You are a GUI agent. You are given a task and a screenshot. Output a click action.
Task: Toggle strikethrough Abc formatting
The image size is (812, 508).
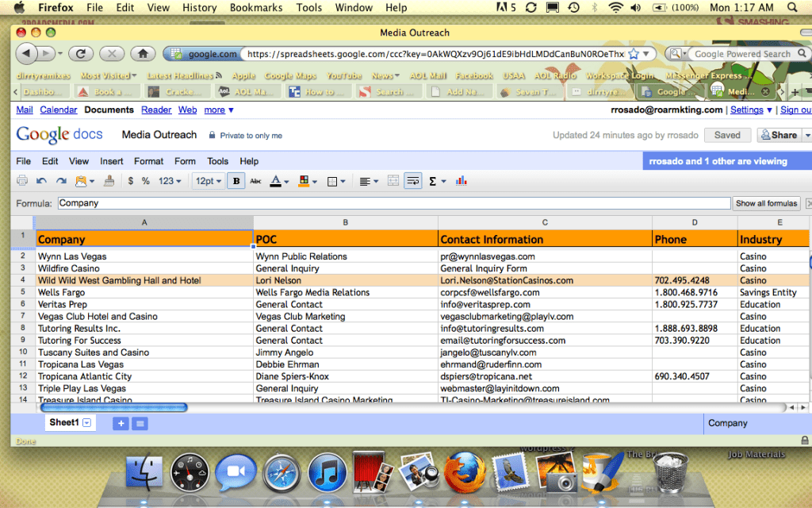(255, 181)
